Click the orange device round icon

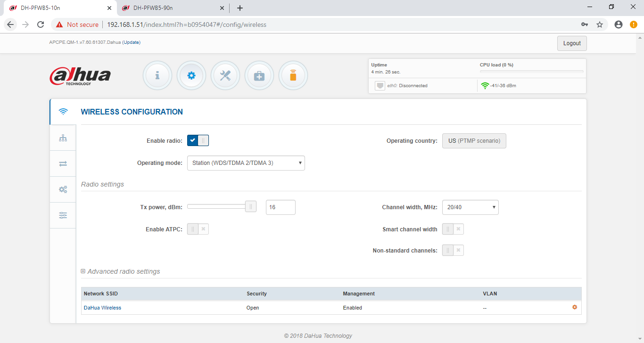point(293,75)
